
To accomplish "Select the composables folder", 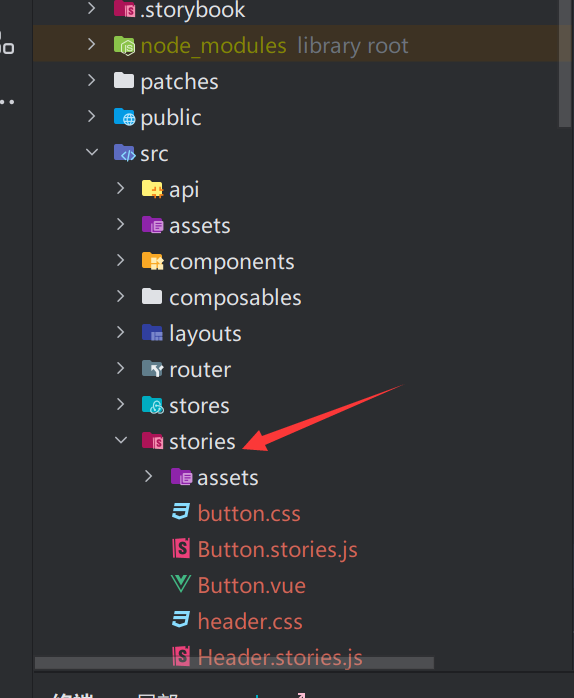I will tap(235, 297).
